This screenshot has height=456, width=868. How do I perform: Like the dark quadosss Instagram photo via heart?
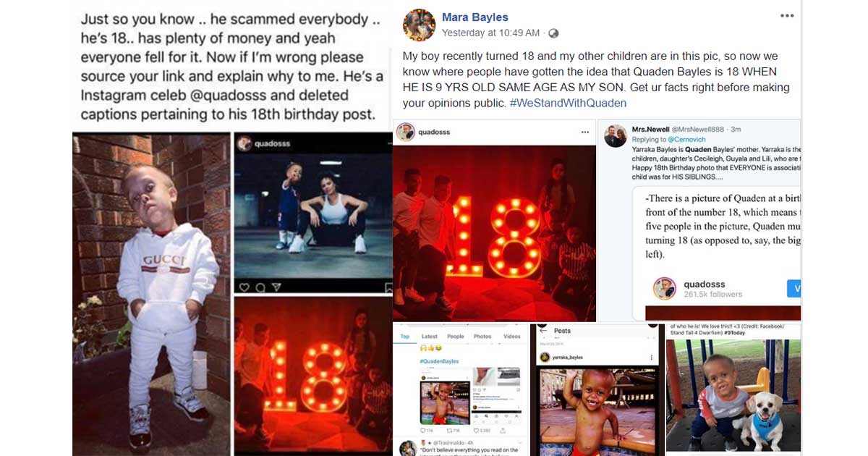pos(244,287)
